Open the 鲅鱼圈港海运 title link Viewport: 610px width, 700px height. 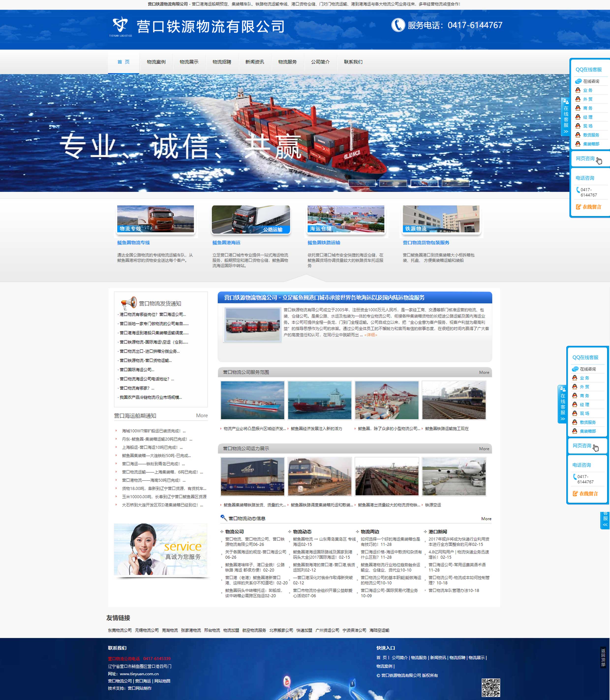point(226,243)
